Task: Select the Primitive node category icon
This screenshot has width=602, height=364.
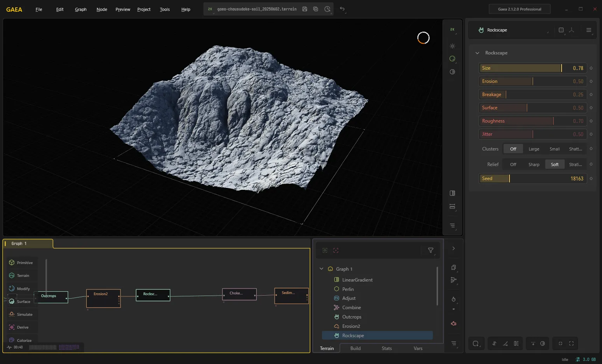Action: (12, 262)
